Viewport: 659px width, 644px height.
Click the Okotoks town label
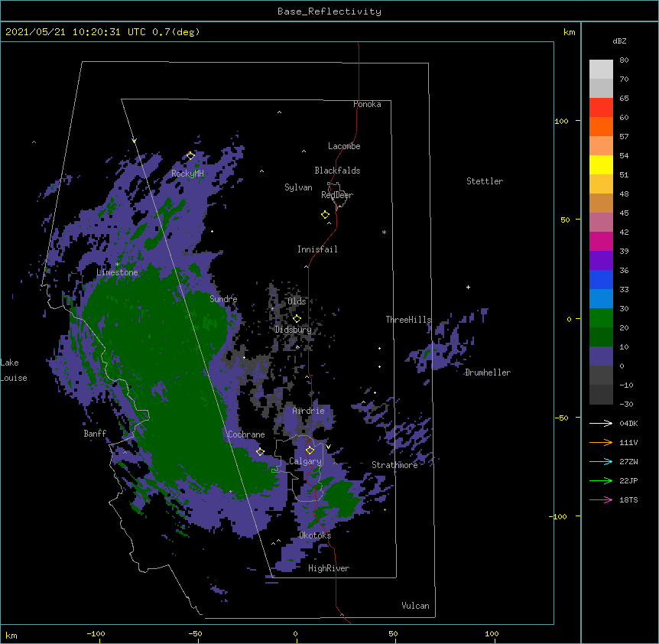pyautogui.click(x=315, y=535)
